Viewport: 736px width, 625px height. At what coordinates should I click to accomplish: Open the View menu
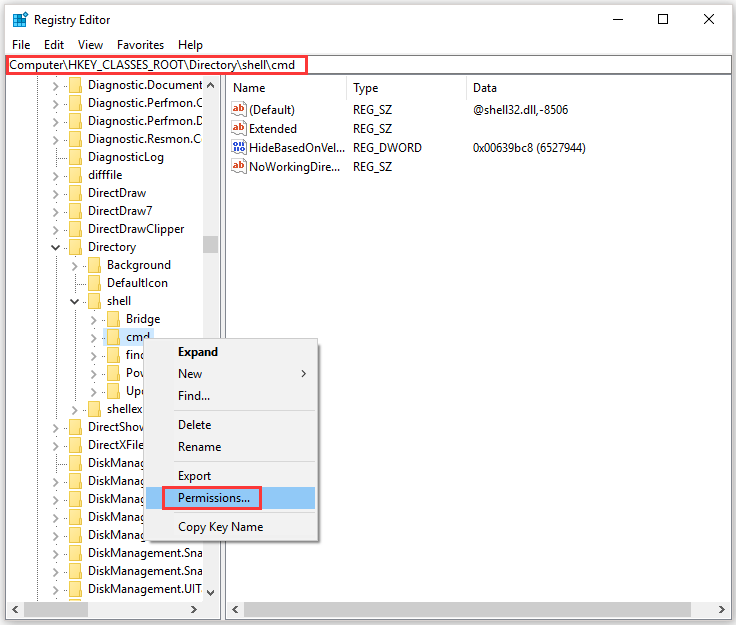click(90, 45)
